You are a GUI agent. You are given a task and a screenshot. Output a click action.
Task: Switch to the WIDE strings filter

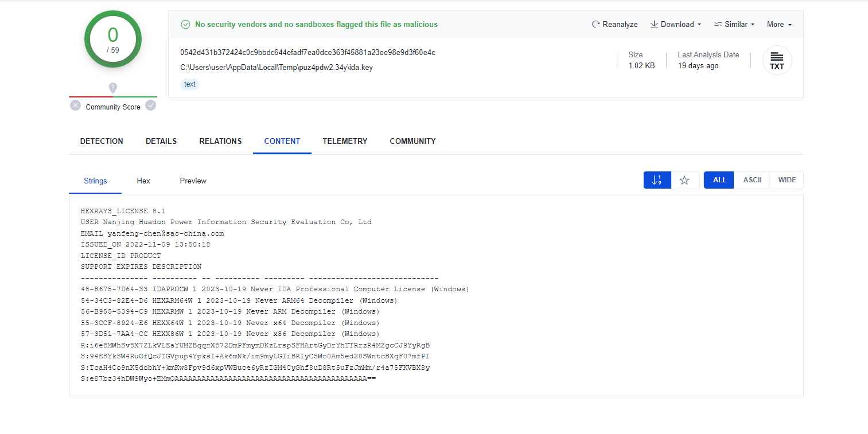787,180
